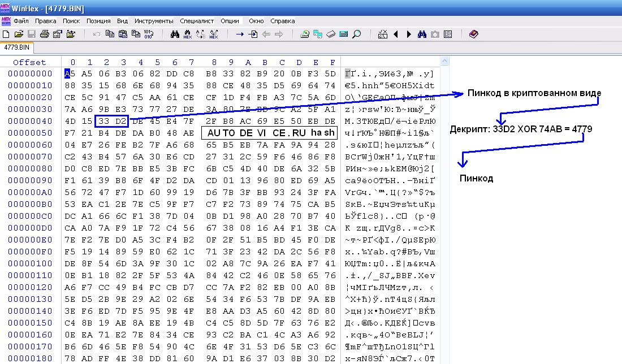Click the 101/010 modify data icon
Viewport: 622px width, 364px height.
pos(148,34)
